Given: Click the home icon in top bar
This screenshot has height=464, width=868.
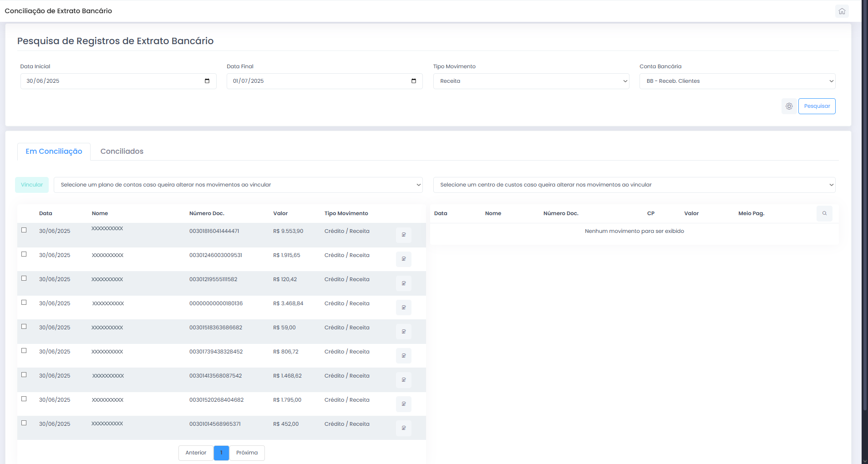Looking at the screenshot, I should [x=842, y=11].
